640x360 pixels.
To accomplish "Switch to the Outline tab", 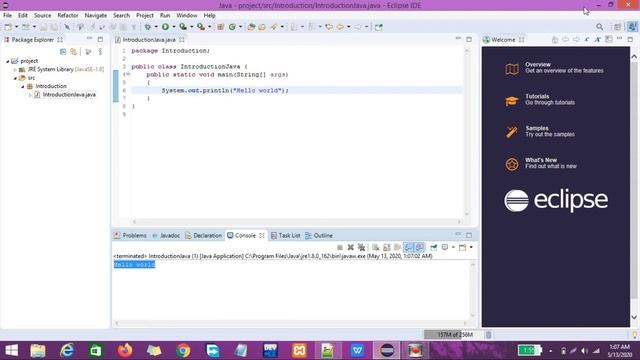I will pos(319,236).
